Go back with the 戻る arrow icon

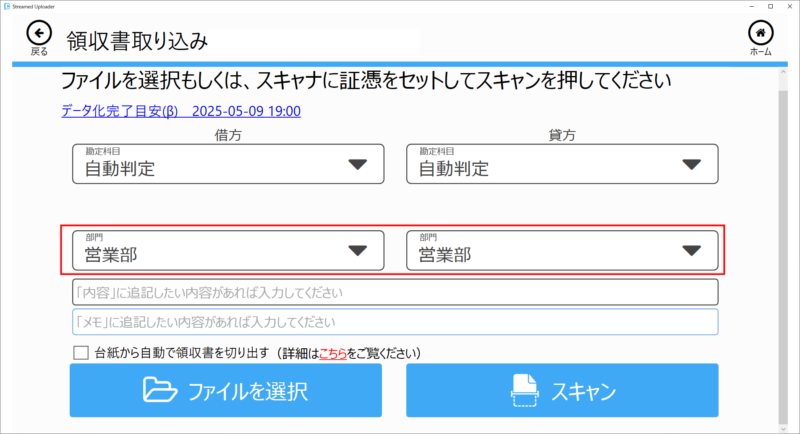(x=39, y=34)
